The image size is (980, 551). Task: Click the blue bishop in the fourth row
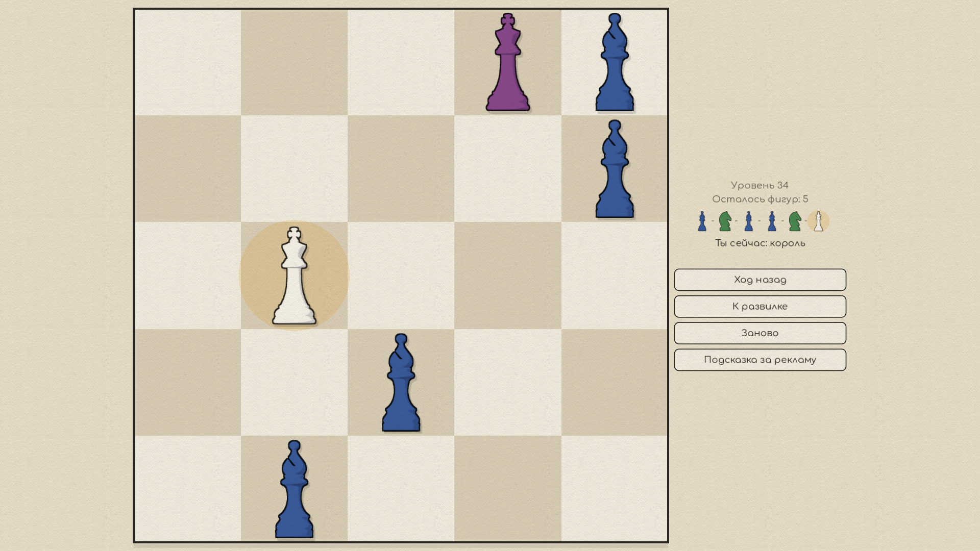[x=401, y=383]
